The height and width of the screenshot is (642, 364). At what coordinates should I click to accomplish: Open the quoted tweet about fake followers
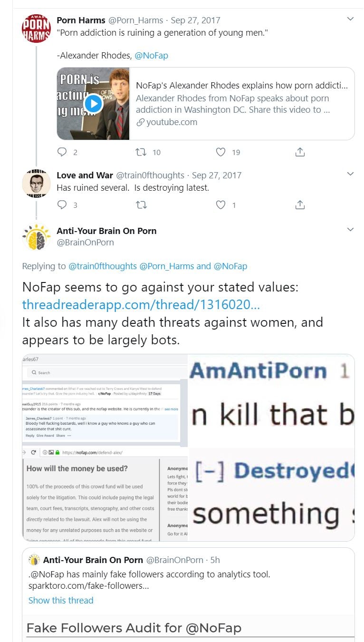click(x=188, y=594)
